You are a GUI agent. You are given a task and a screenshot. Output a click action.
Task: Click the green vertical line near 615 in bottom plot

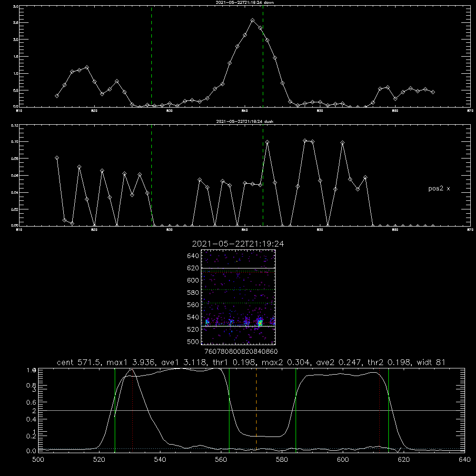tap(388, 410)
